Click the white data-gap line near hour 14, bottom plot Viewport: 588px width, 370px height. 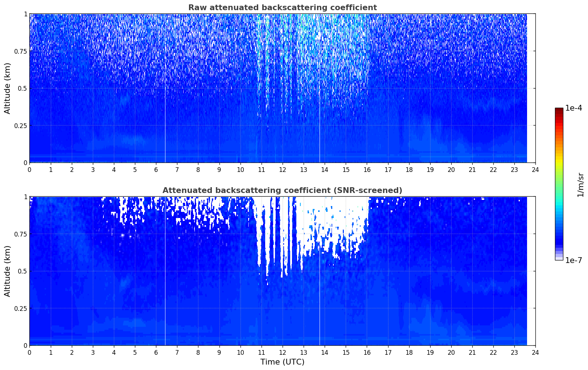320,308
